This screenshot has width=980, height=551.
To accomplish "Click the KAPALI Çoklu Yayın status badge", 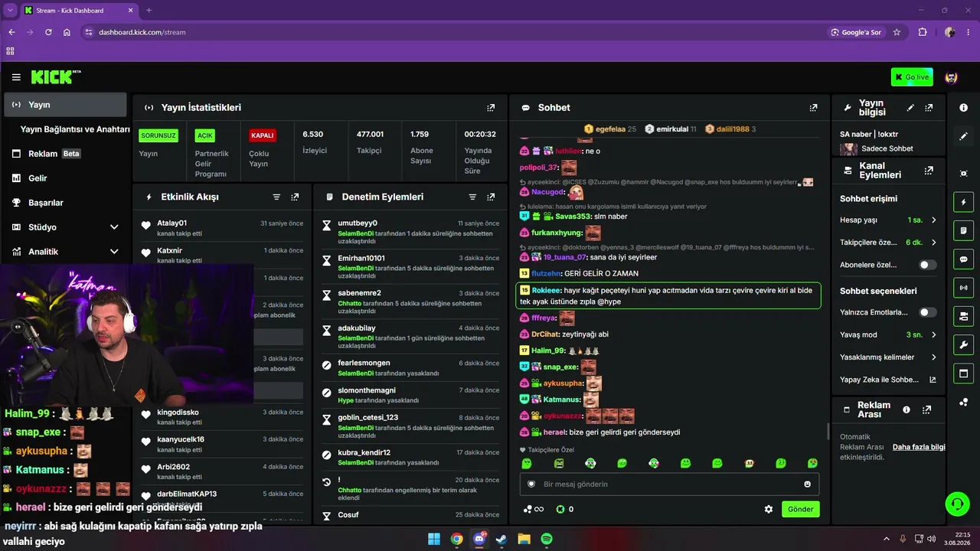I will (x=263, y=135).
